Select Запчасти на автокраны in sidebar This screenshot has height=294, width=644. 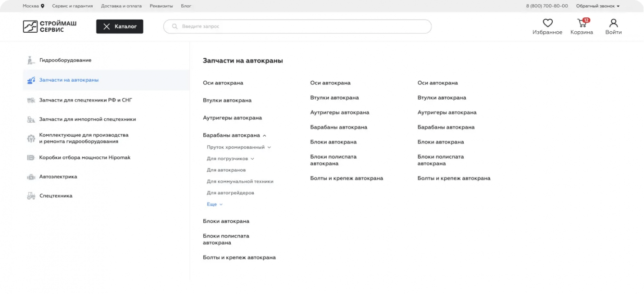pyautogui.click(x=69, y=80)
